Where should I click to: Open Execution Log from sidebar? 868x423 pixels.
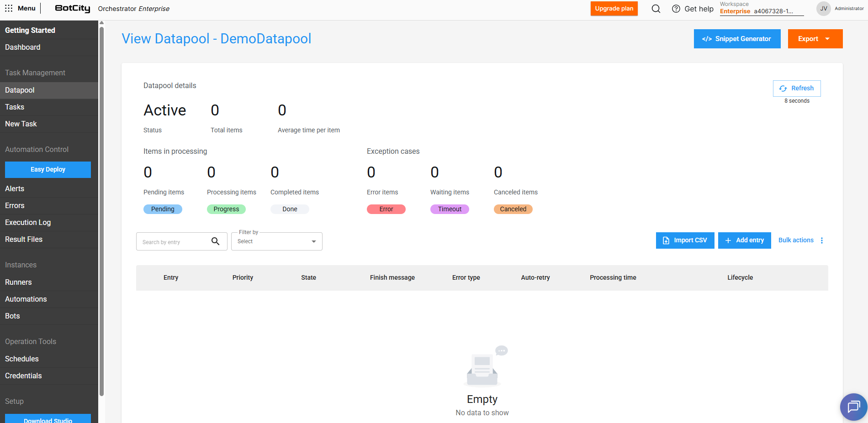(28, 222)
